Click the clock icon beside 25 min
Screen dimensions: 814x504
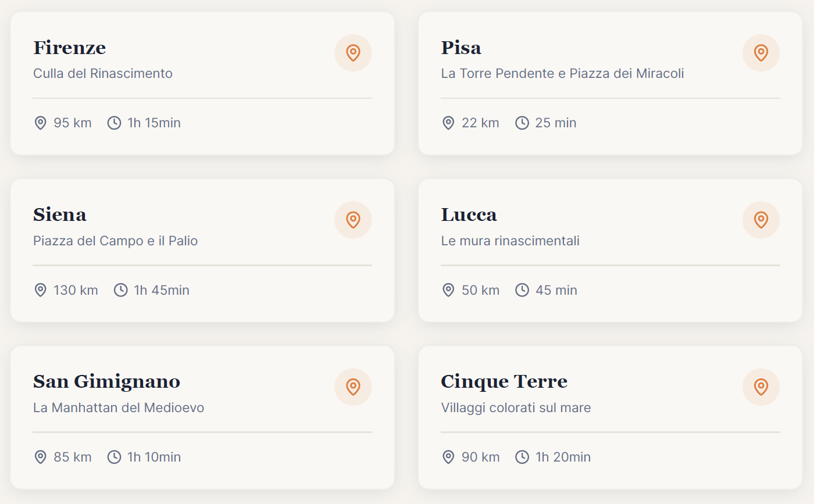522,123
